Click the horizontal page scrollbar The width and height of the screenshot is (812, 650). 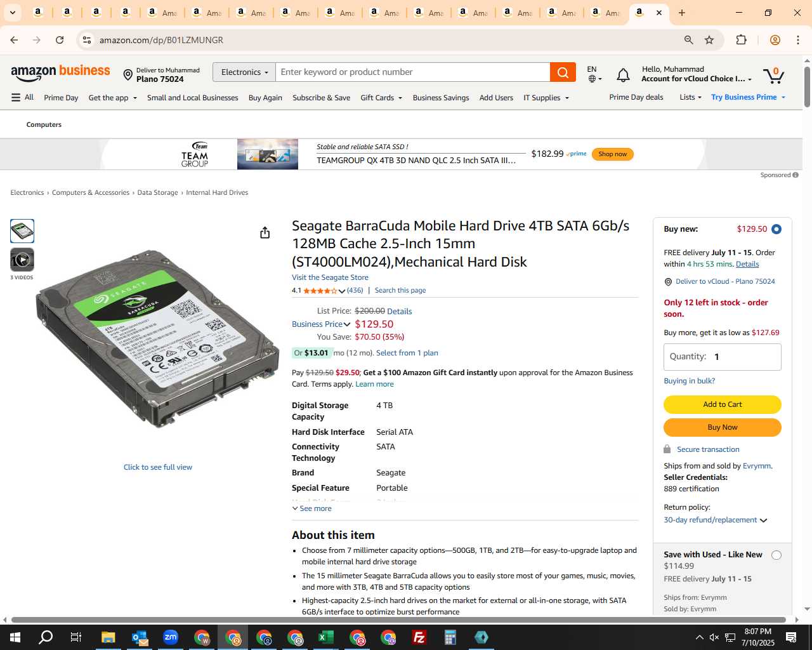click(x=398, y=620)
